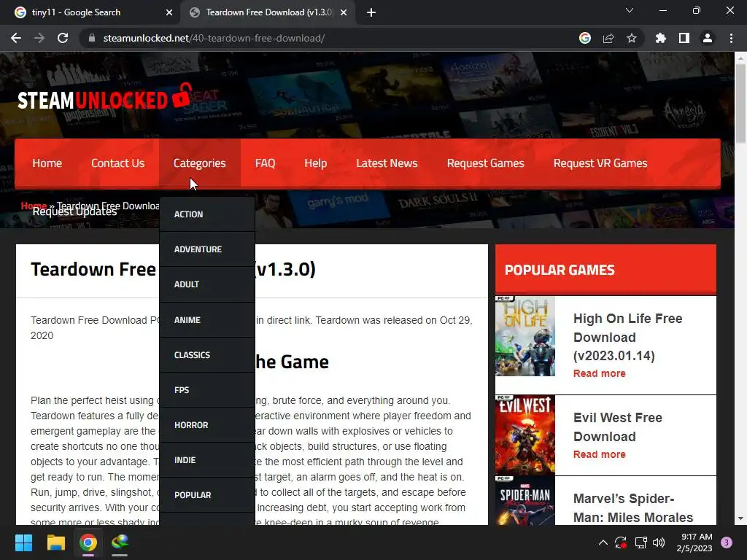This screenshot has width=747, height=560.
Task: Choose the Classics category
Action: point(207,355)
